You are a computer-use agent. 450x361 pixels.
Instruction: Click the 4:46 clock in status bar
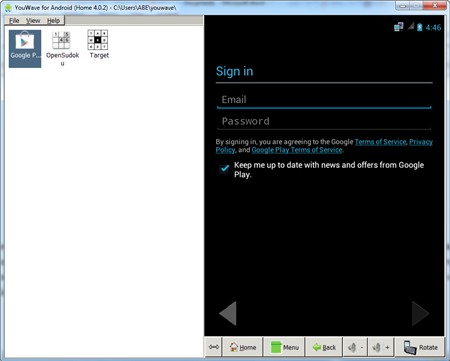433,27
